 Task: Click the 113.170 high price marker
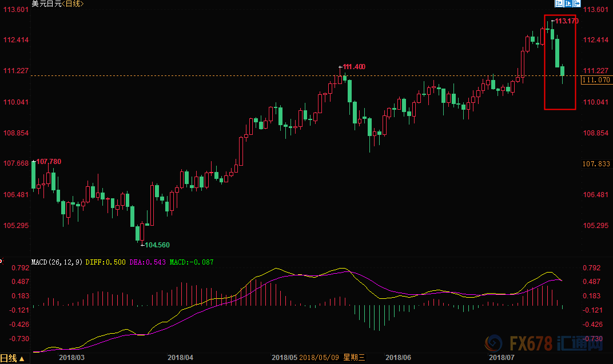click(x=567, y=21)
